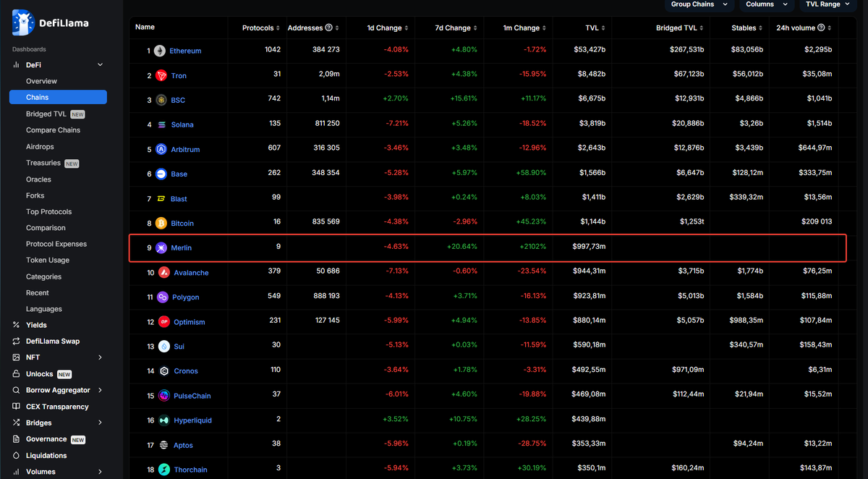Click the Arbitrum chain icon
868x479 pixels.
[x=160, y=149]
